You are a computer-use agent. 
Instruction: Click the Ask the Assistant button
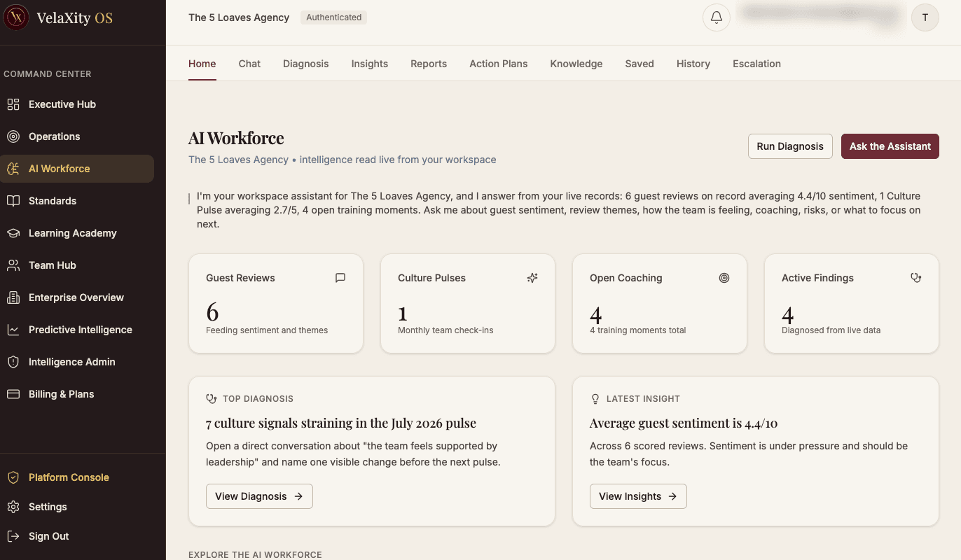[x=890, y=146]
